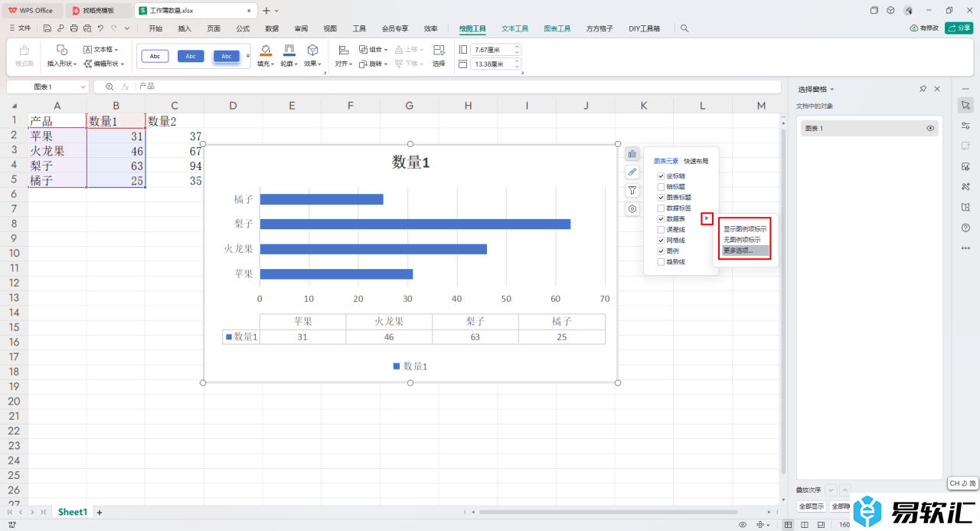
Task: Uncheck the 数据表 (data table) checkbox
Action: point(661,219)
